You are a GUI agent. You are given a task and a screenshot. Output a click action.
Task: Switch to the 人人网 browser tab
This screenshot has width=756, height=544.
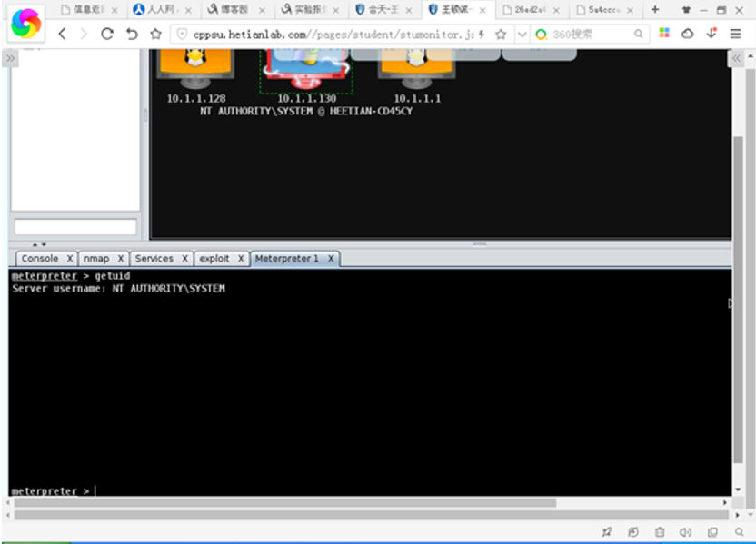[x=163, y=10]
